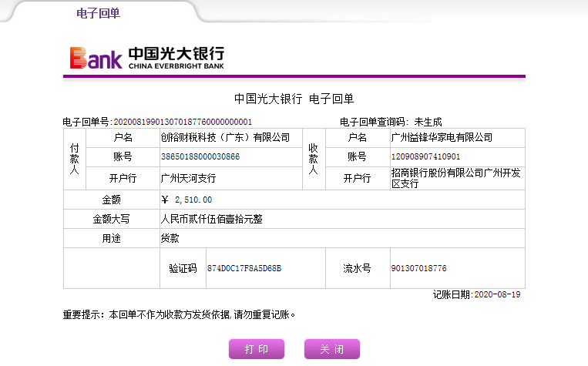The height and width of the screenshot is (366, 588).
Task: Click the China Everbright Bank logo
Action: [146, 58]
